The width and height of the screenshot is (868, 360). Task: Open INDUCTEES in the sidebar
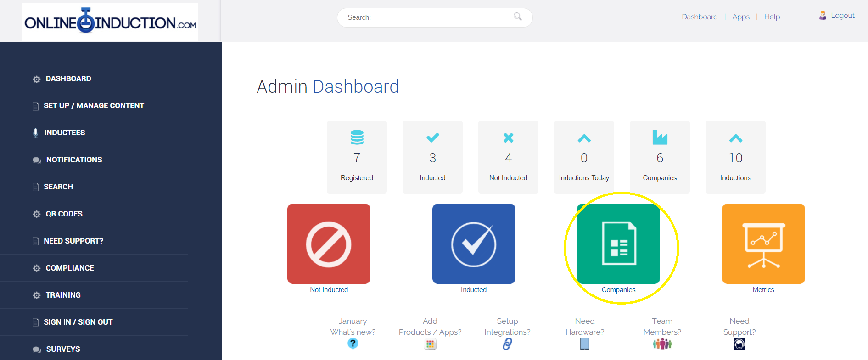click(x=64, y=133)
